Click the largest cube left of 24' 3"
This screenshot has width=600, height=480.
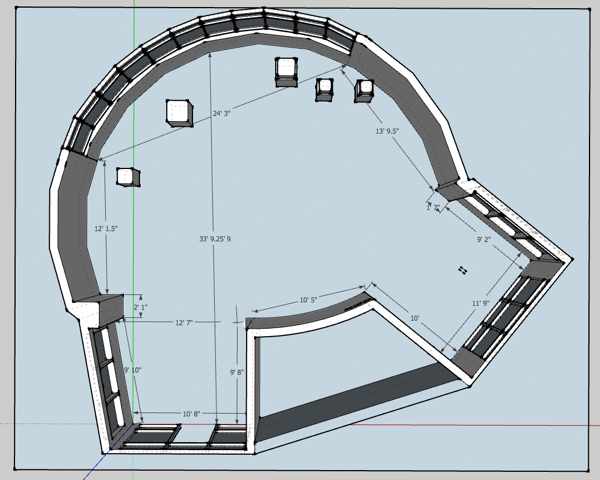[179, 112]
